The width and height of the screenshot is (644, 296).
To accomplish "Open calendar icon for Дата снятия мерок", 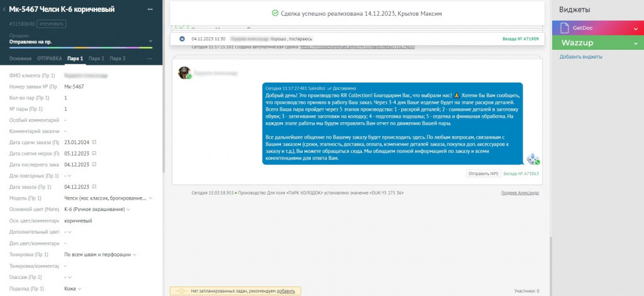I will [x=94, y=153].
